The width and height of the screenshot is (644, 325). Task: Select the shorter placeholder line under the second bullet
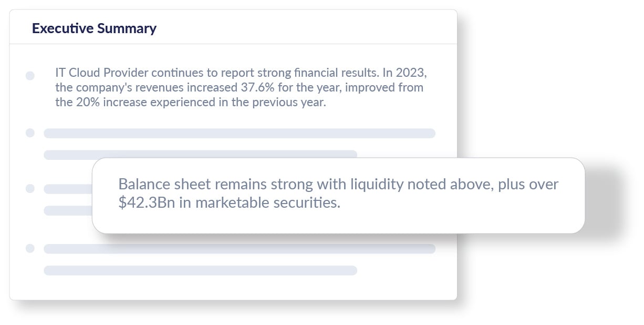[200, 154]
